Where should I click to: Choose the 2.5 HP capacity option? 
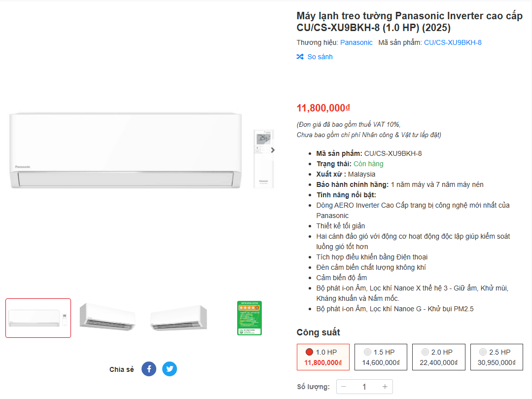click(497, 357)
